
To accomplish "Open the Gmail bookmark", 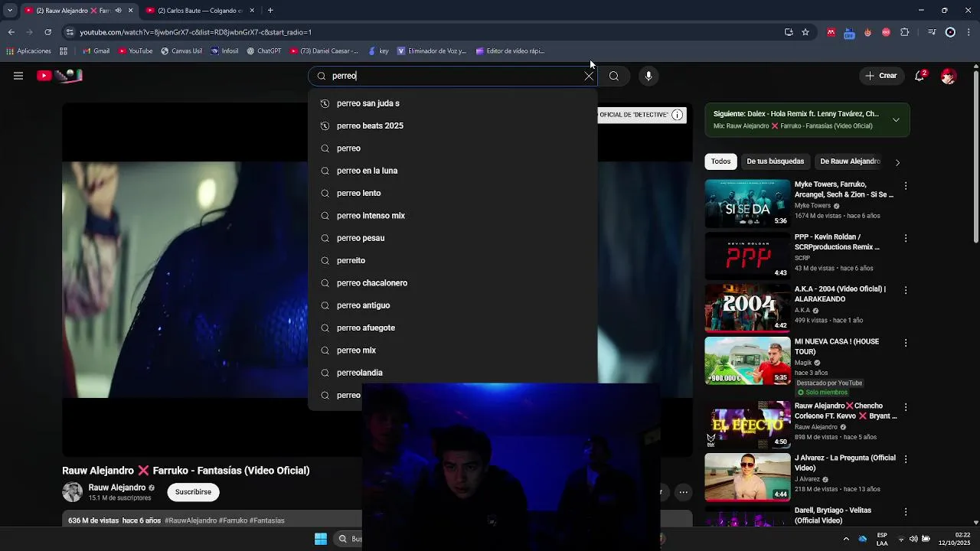I will pos(96,51).
